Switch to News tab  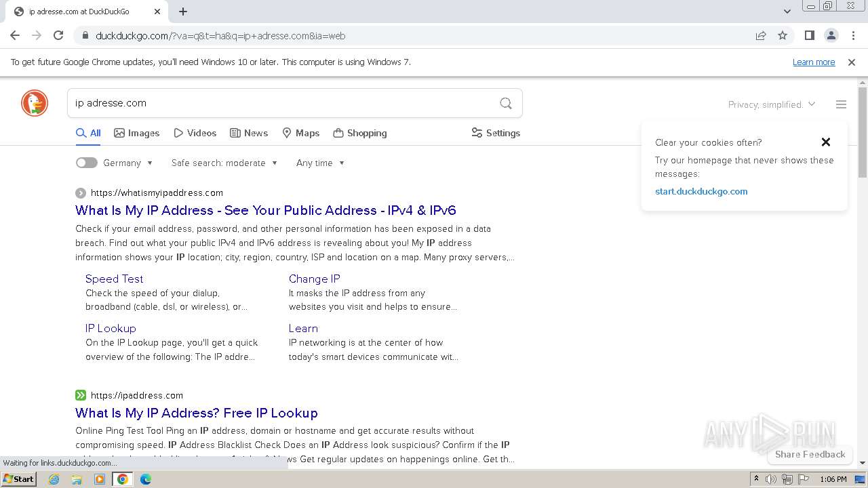click(249, 133)
